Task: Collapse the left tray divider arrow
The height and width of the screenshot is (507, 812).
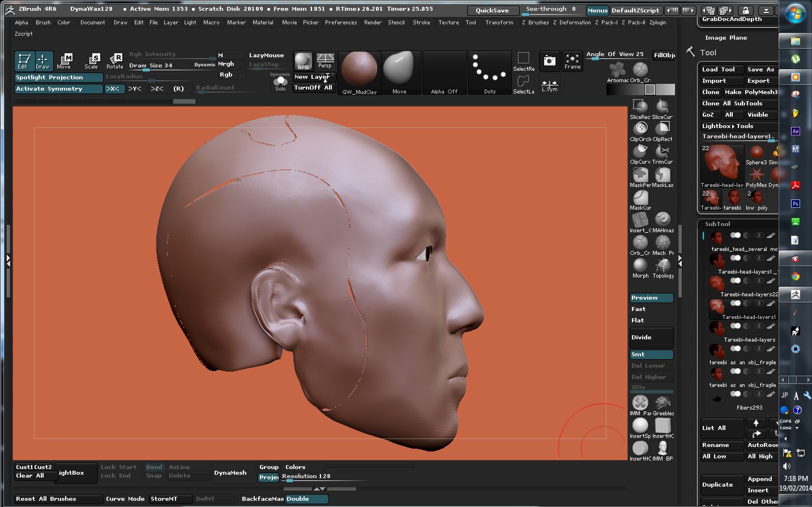Action: (x=8, y=261)
